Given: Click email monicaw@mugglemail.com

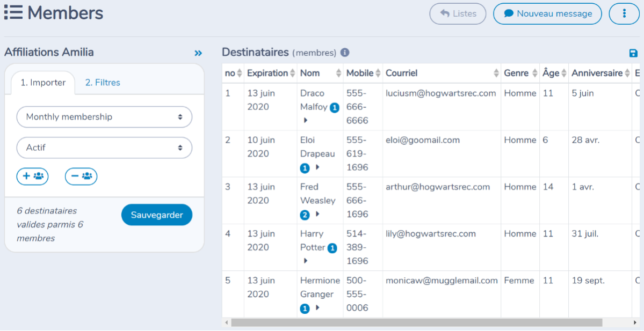Looking at the screenshot, I should 442,281.
